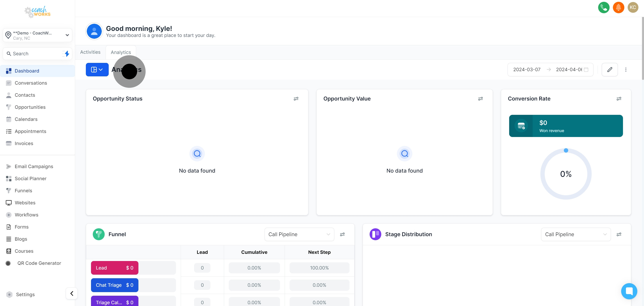Open the three-dot dashboard options menu
Image resolution: width=644 pixels, height=306 pixels.
pyautogui.click(x=626, y=70)
